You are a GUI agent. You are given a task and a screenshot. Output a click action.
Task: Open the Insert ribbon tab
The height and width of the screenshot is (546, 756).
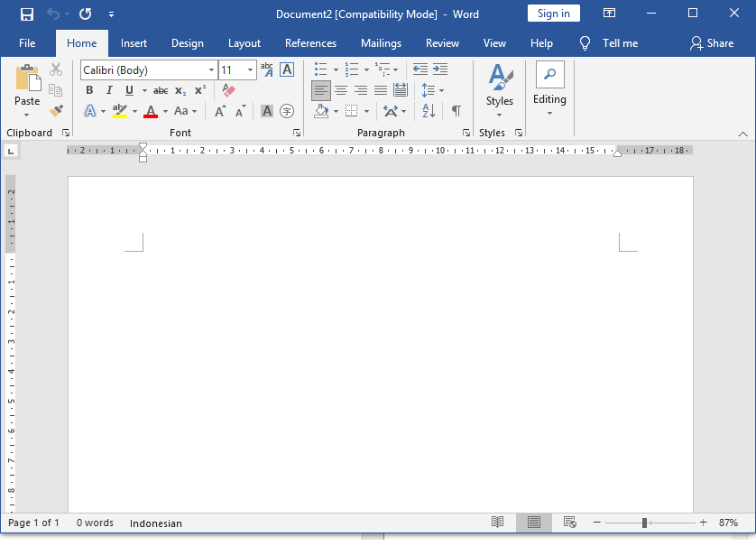pos(134,43)
